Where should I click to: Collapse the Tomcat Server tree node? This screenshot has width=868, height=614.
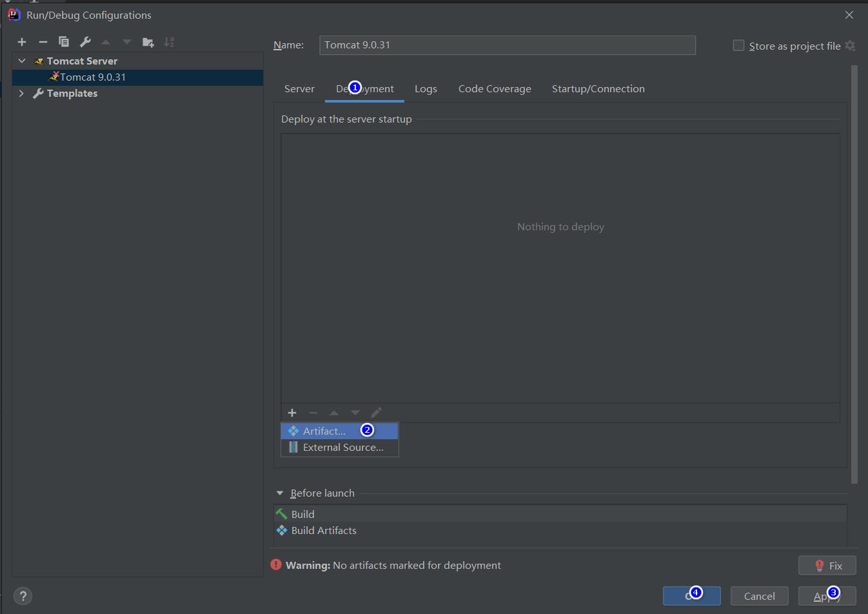[22, 61]
